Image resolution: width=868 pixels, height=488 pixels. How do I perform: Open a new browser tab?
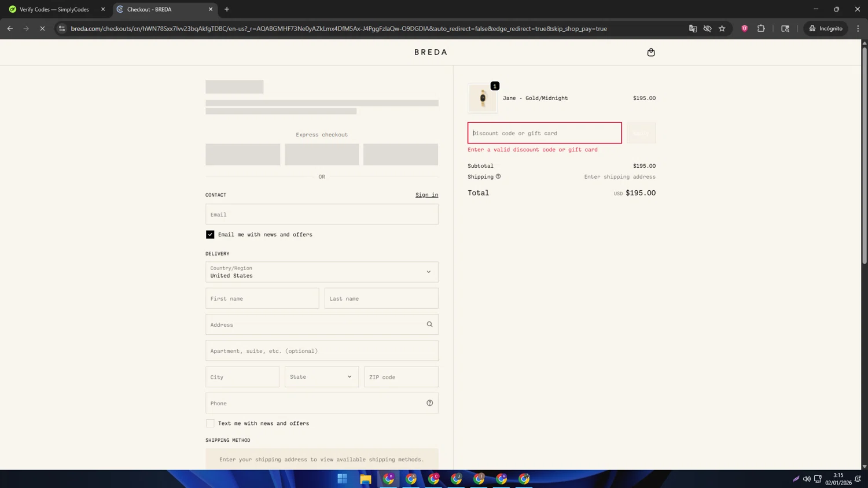pos(227,9)
